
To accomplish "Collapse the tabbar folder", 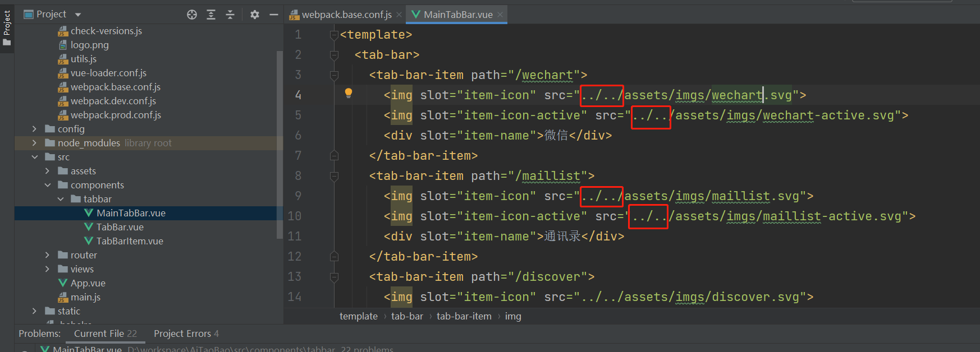I will coord(60,199).
